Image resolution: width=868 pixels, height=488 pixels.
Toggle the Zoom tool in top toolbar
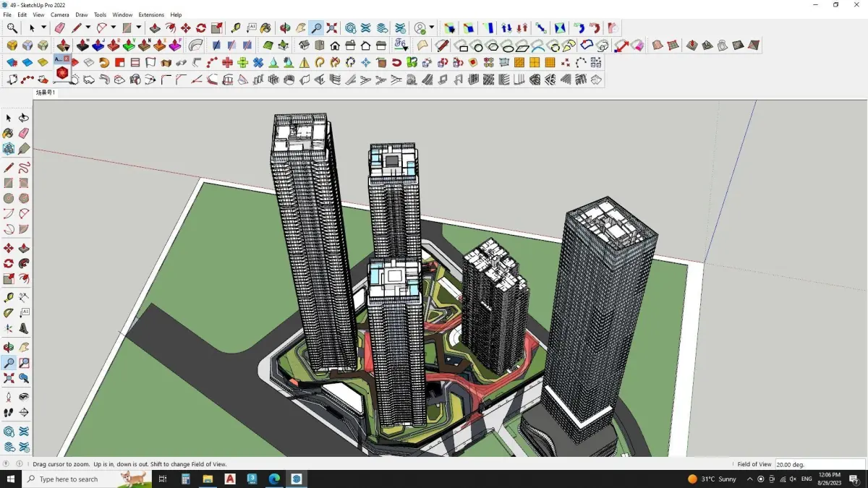pos(316,28)
